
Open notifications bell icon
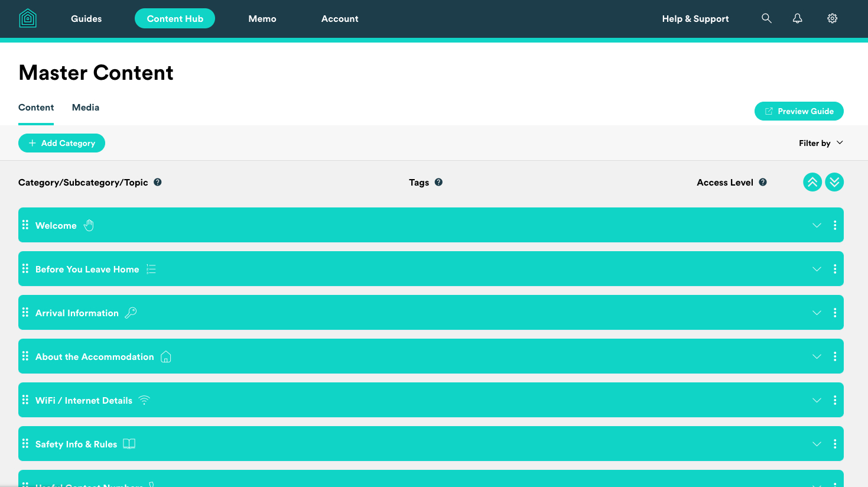[797, 18]
